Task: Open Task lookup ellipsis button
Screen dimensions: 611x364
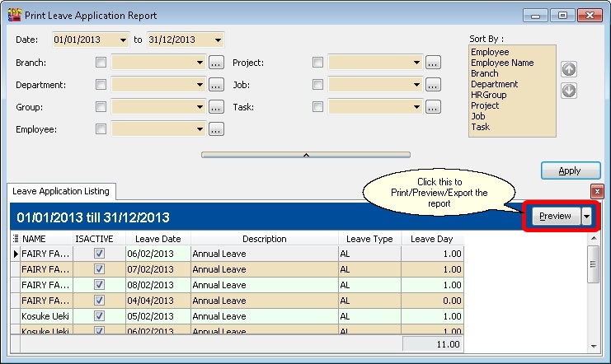Action: [x=433, y=107]
